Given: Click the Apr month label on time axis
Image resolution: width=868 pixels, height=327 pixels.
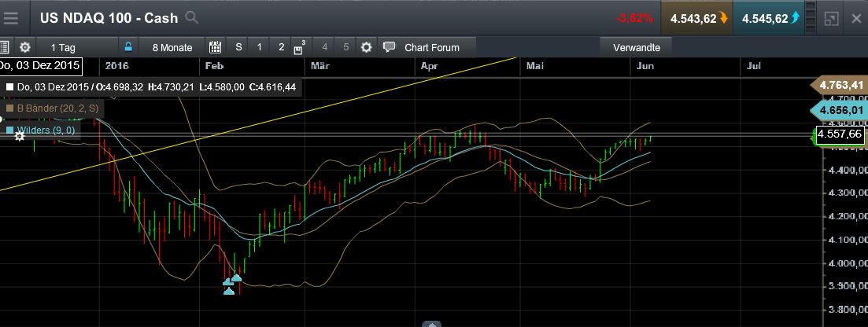Looking at the screenshot, I should [430, 66].
